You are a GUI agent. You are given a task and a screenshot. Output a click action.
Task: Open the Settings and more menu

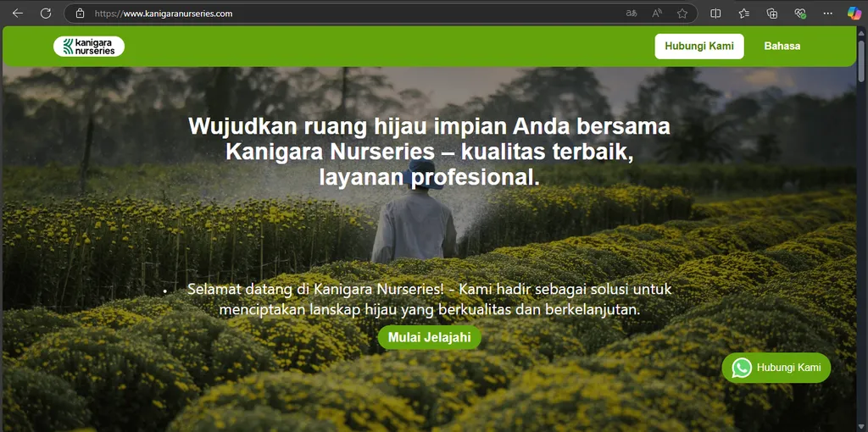click(827, 14)
